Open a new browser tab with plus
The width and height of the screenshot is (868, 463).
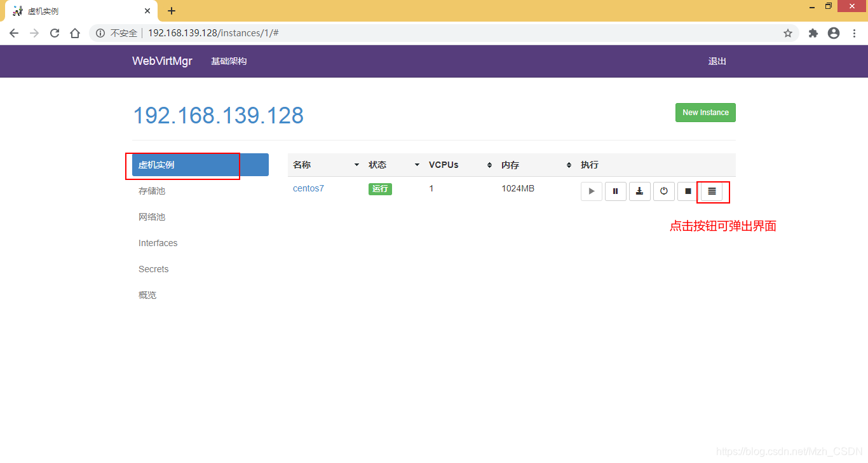(x=172, y=11)
